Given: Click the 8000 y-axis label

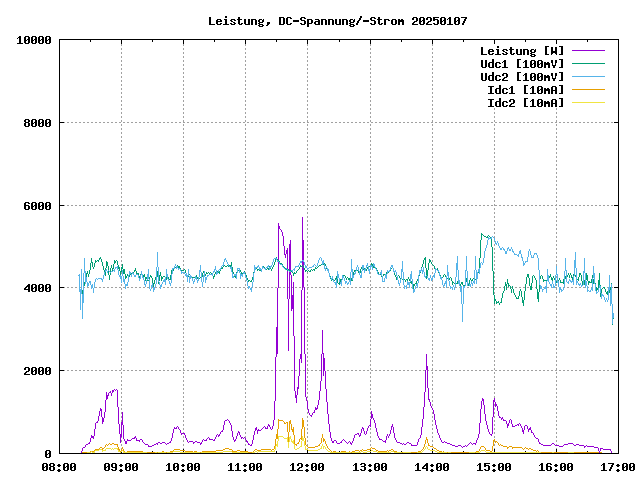Looking at the screenshot, I should coord(36,123).
